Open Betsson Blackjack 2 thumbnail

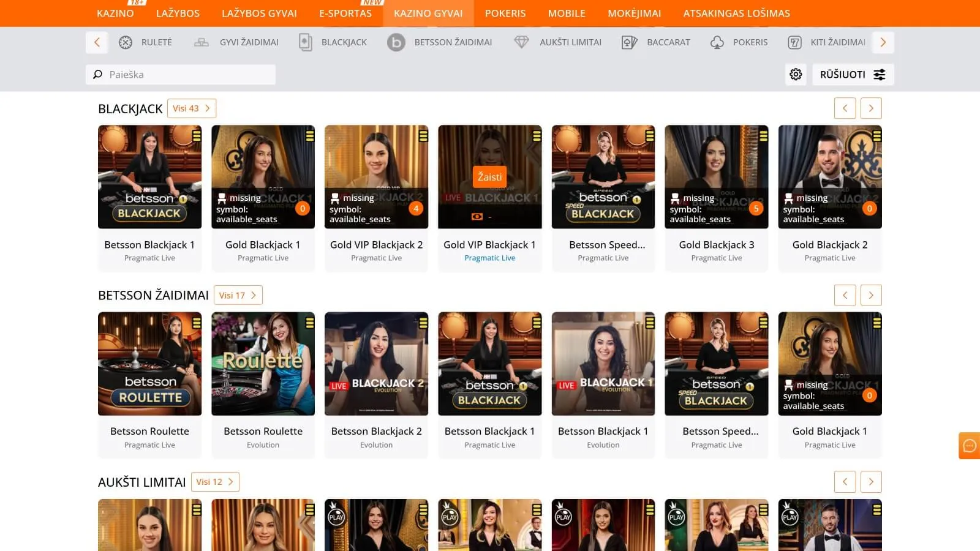pyautogui.click(x=377, y=364)
